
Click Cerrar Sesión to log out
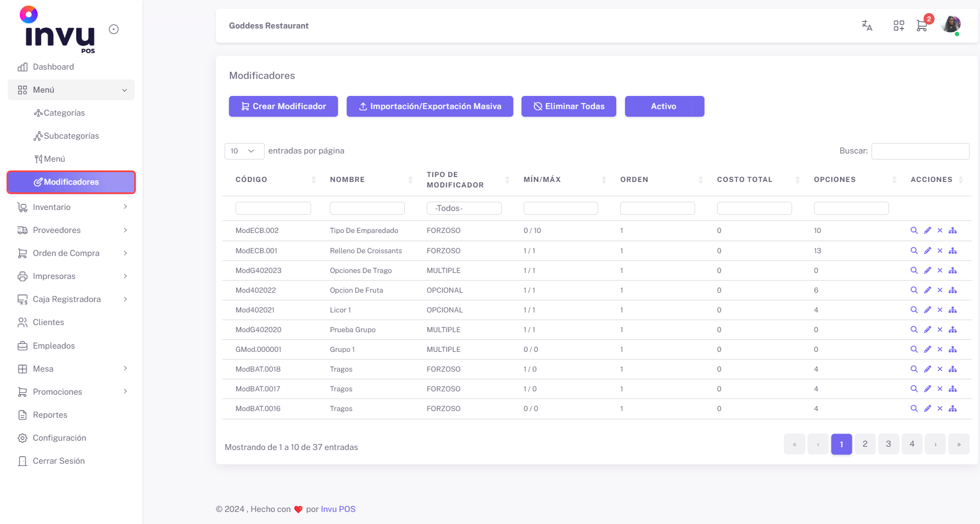tap(71, 461)
